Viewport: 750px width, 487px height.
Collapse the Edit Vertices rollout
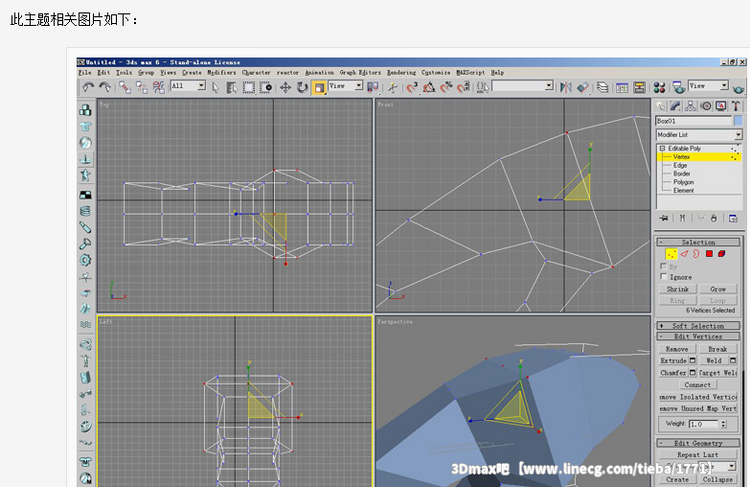(x=698, y=337)
